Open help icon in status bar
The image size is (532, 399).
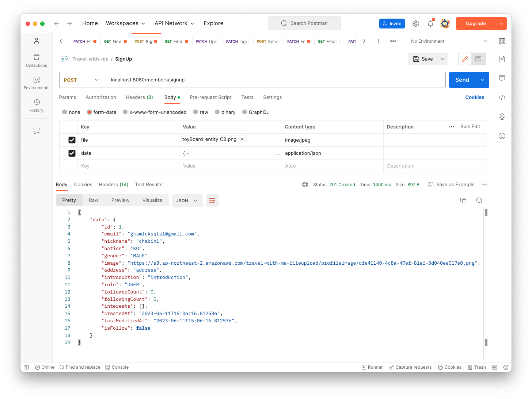click(x=506, y=367)
